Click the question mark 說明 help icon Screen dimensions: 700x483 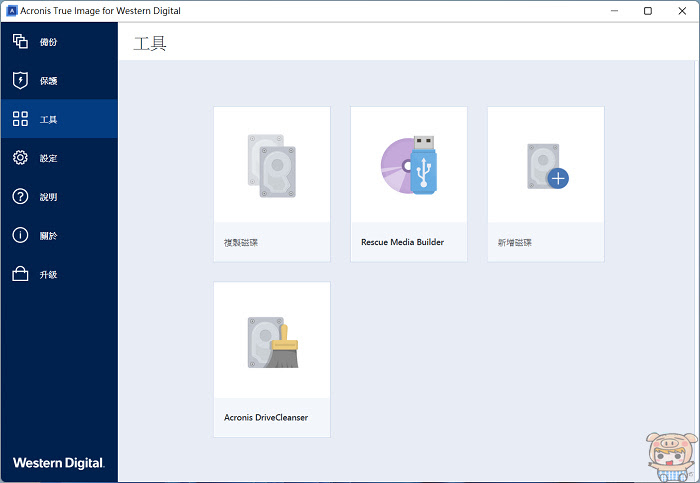tap(20, 196)
